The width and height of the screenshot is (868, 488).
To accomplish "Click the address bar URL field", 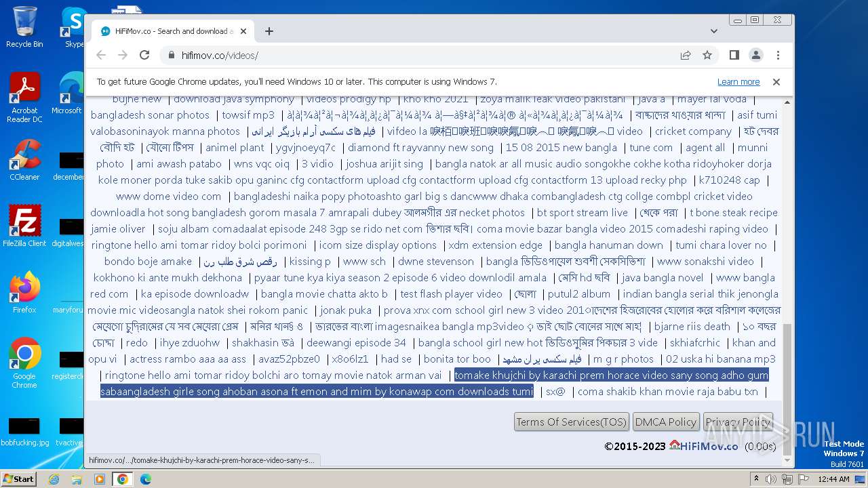I will [420, 56].
